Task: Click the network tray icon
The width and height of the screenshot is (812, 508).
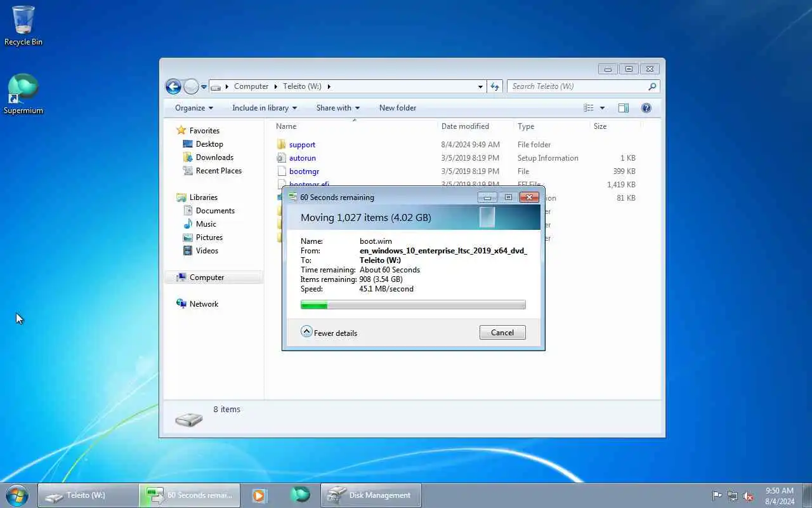Action: coord(733,496)
